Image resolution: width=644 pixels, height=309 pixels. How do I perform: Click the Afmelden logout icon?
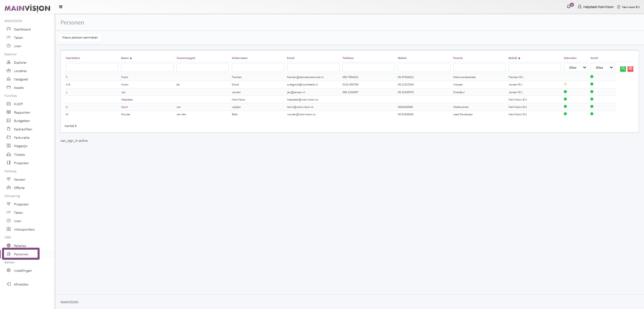[9, 284]
